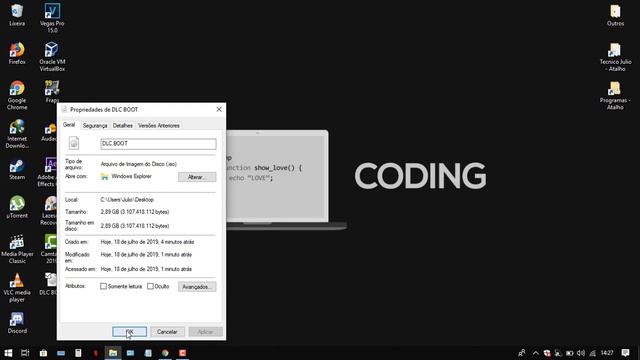
Task: Click the Avançados... button
Action: [x=197, y=287]
